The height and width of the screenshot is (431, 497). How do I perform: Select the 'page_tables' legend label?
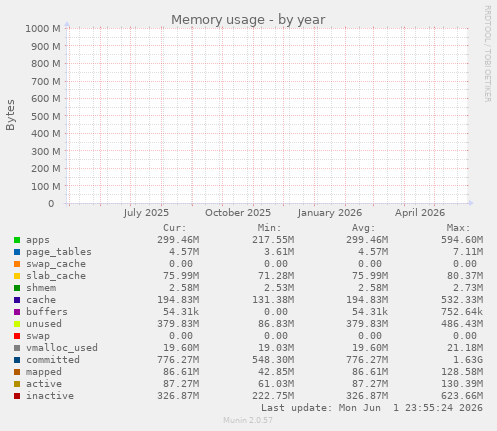59,252
